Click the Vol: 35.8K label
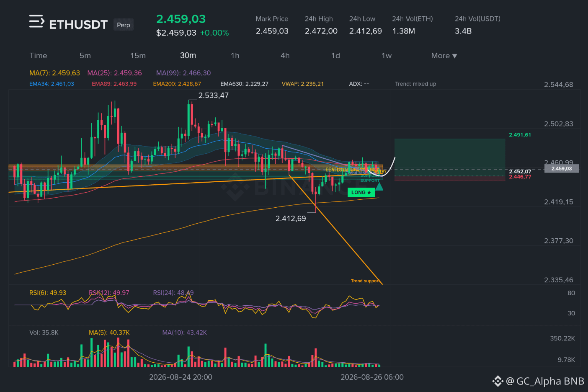Image resolution: width=588 pixels, height=392 pixels. (x=44, y=333)
